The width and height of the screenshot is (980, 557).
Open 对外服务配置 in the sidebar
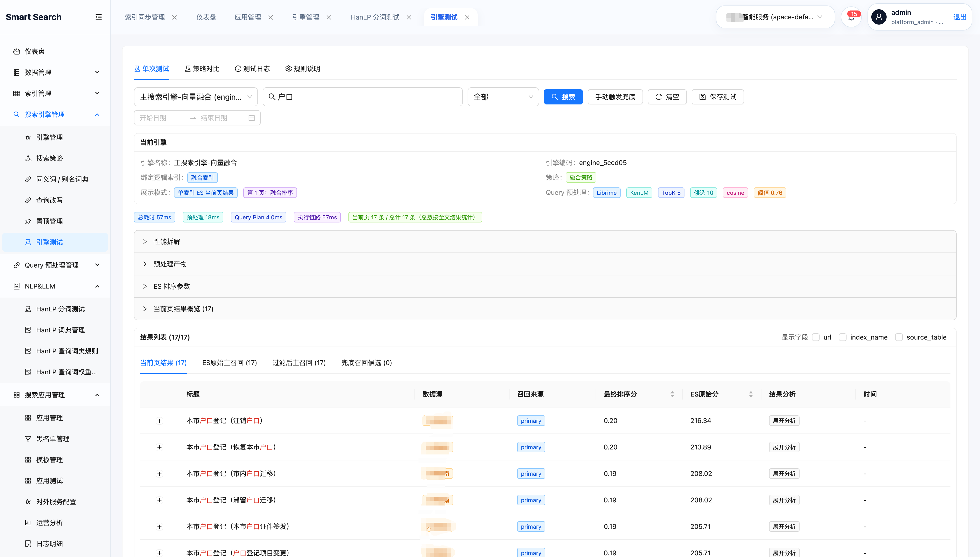(55, 502)
